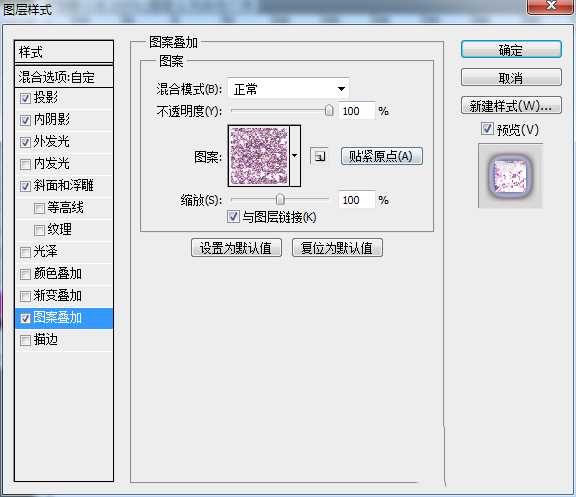Toggle the 投影 checkbox

pyautogui.click(x=25, y=98)
